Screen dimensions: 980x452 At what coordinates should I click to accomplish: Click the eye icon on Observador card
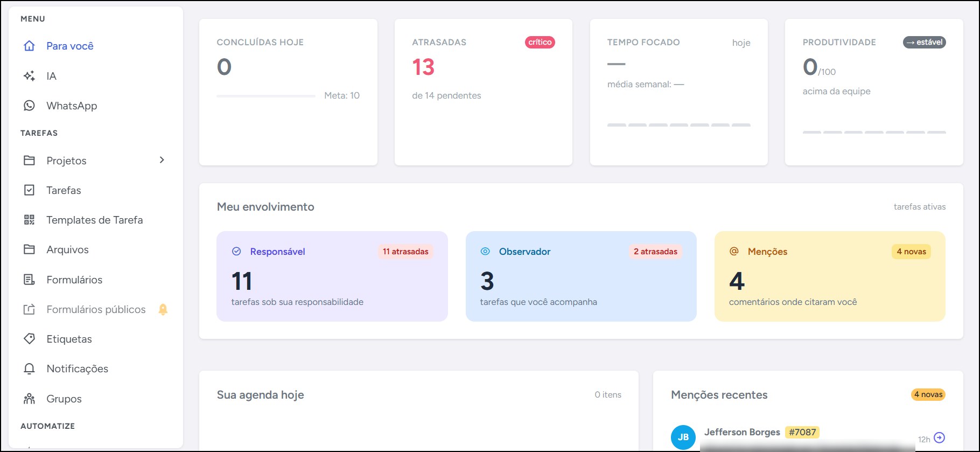[x=485, y=251]
